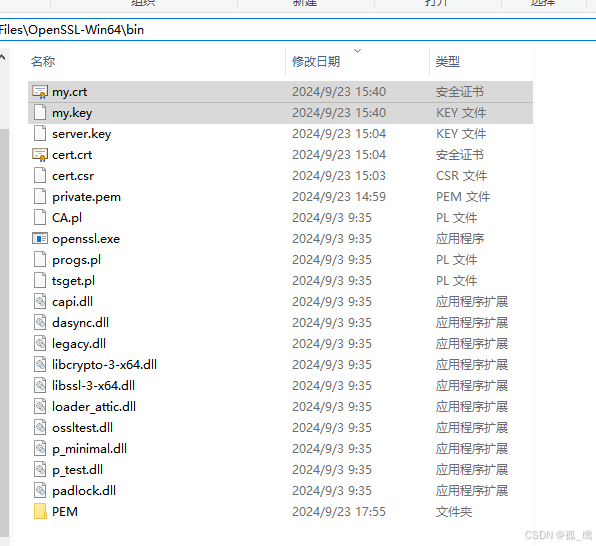Viewport: 596px width, 546px height.
Task: Select the cert.csr file name
Action: click(73, 176)
